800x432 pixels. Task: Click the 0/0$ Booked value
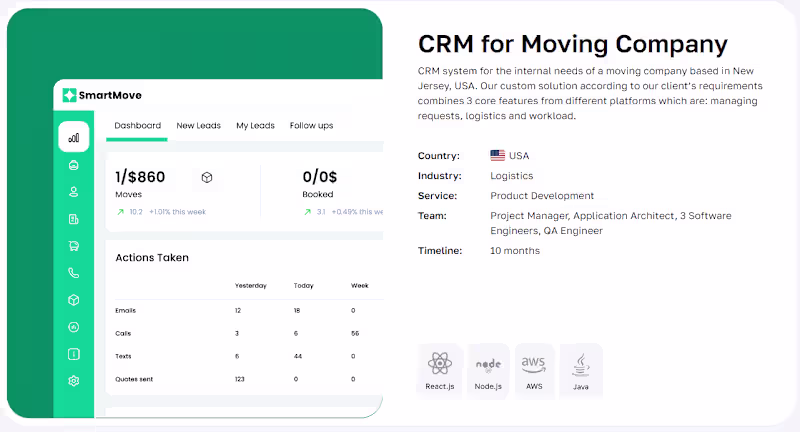point(320,177)
